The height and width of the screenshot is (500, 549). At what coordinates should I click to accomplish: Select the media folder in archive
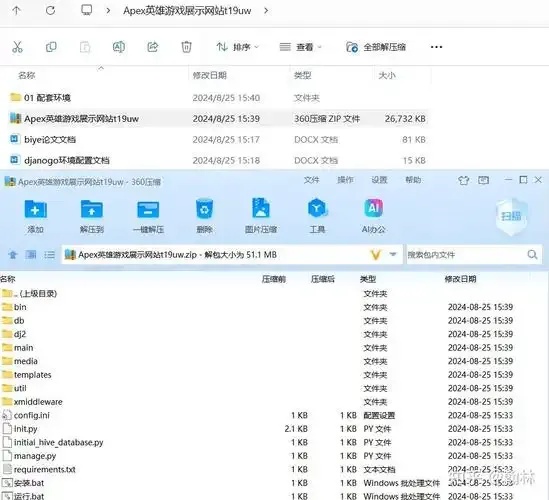pos(20,361)
